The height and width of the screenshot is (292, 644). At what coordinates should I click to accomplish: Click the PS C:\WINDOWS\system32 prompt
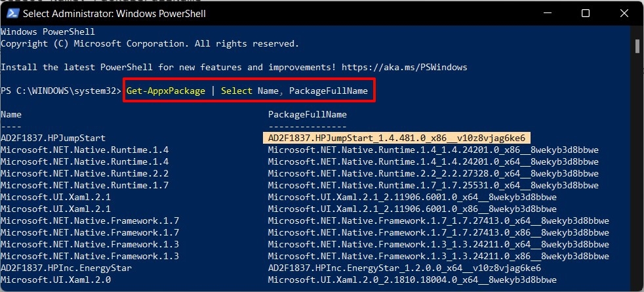[x=61, y=91]
